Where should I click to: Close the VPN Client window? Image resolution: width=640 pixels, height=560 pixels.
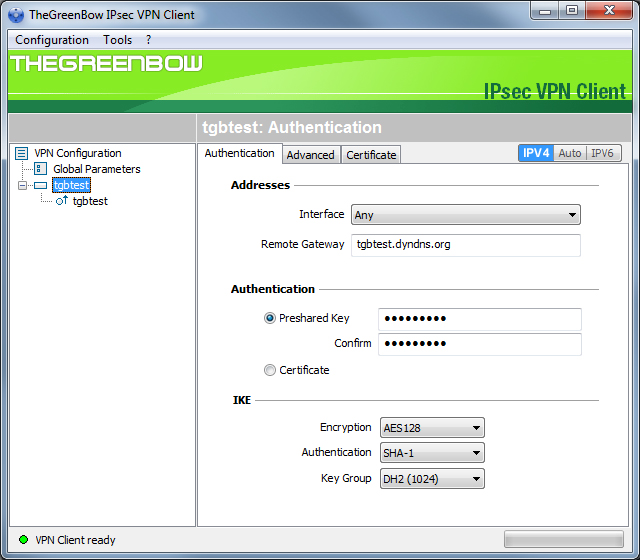click(x=609, y=11)
